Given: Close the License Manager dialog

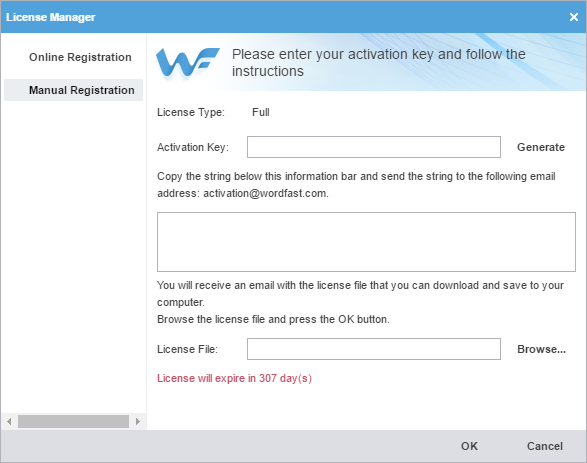Looking at the screenshot, I should (x=574, y=17).
